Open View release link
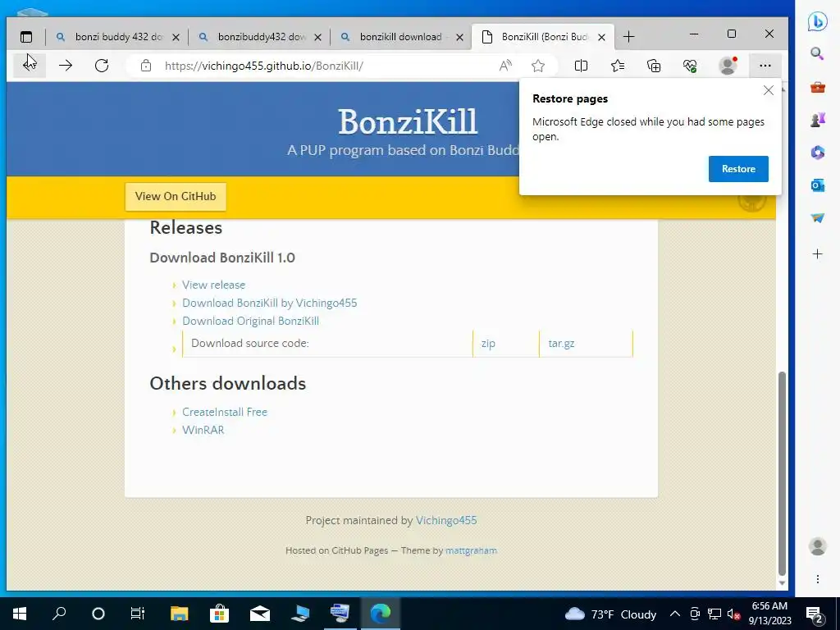The width and height of the screenshot is (840, 630). tap(214, 285)
